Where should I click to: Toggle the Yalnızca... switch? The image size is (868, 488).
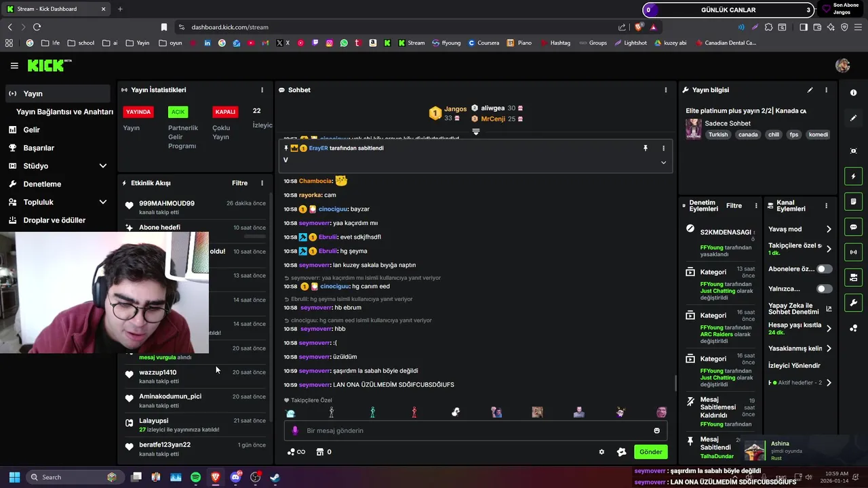point(824,289)
